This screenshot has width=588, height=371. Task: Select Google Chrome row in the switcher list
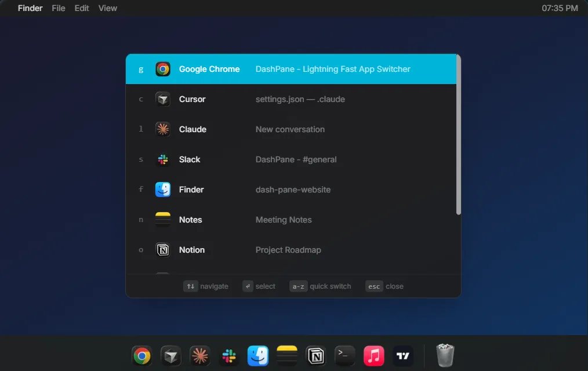(290, 69)
